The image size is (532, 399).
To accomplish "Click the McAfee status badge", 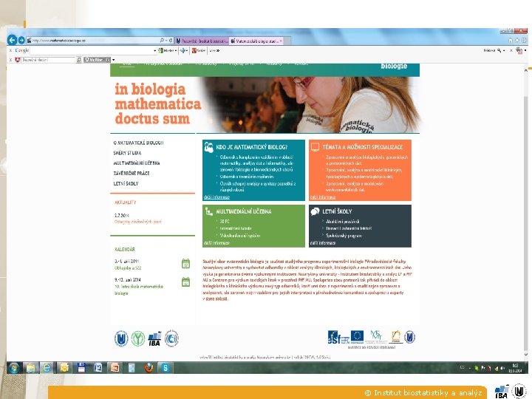I will click(97, 60).
